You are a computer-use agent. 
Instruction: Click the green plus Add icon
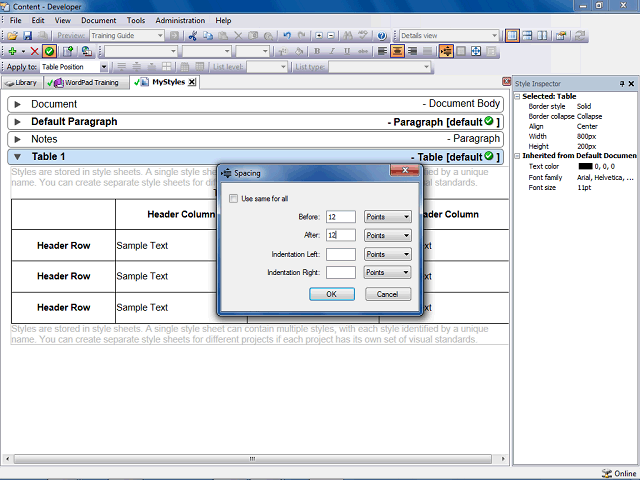(12, 51)
